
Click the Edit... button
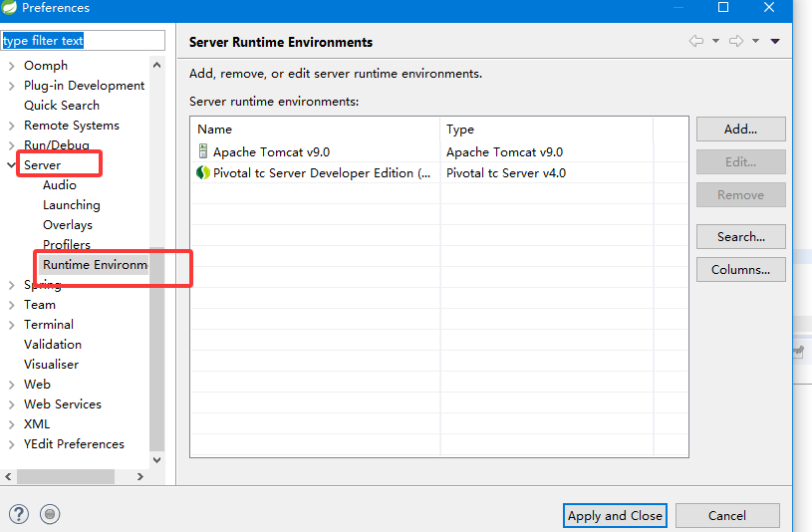coord(740,161)
